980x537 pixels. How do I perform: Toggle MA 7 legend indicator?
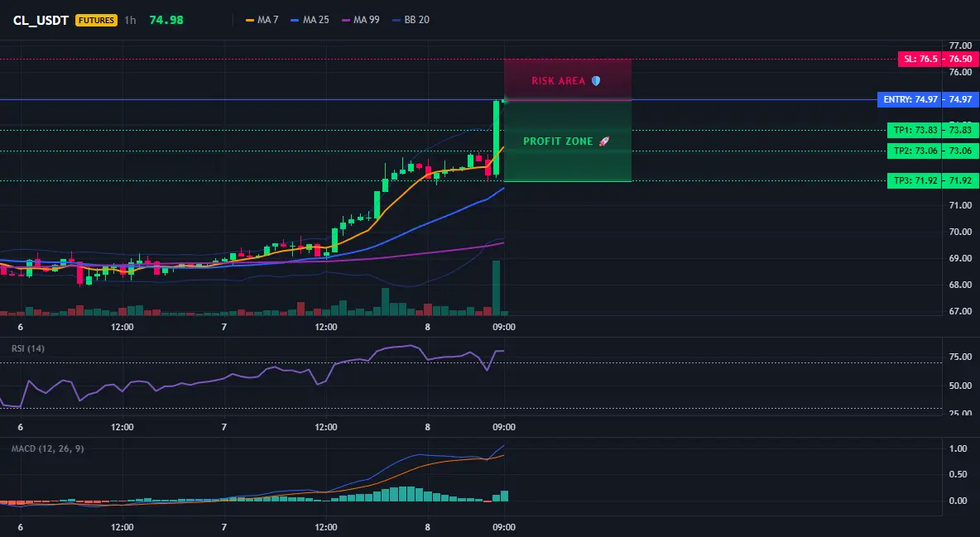(262, 20)
